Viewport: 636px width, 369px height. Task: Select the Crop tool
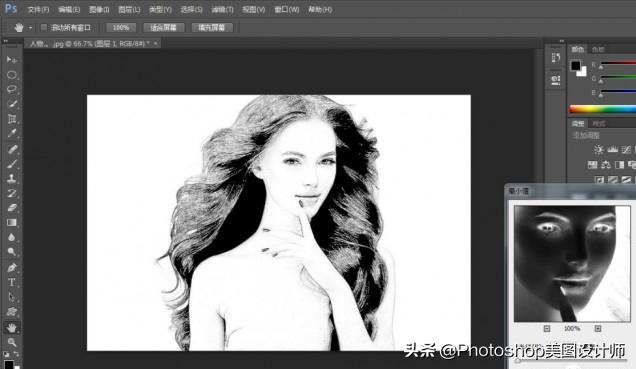click(x=11, y=118)
